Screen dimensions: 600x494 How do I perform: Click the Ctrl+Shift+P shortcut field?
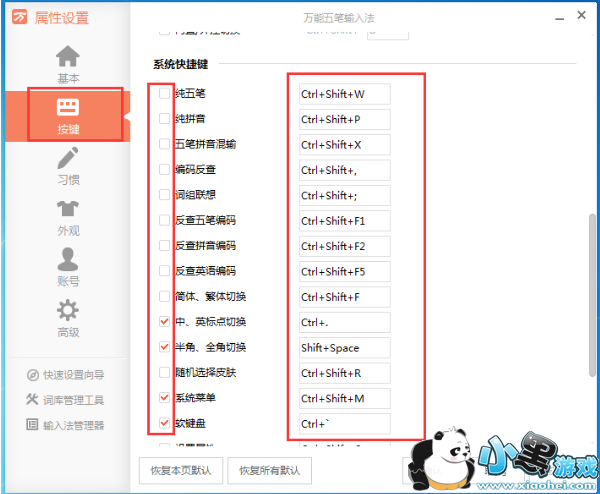344,119
